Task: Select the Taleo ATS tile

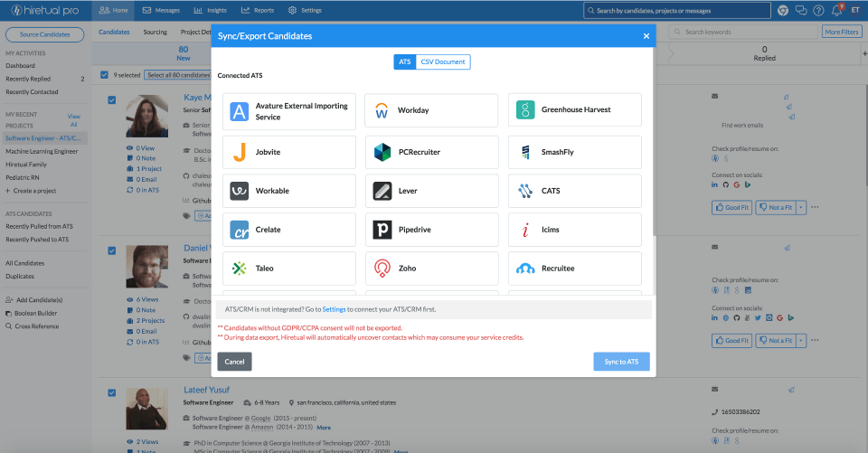Action: [289, 269]
